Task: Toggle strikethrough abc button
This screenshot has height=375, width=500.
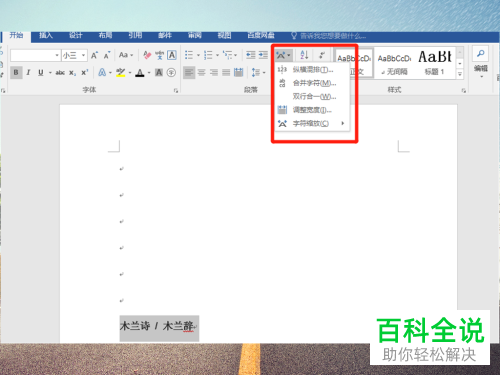Action: point(60,72)
